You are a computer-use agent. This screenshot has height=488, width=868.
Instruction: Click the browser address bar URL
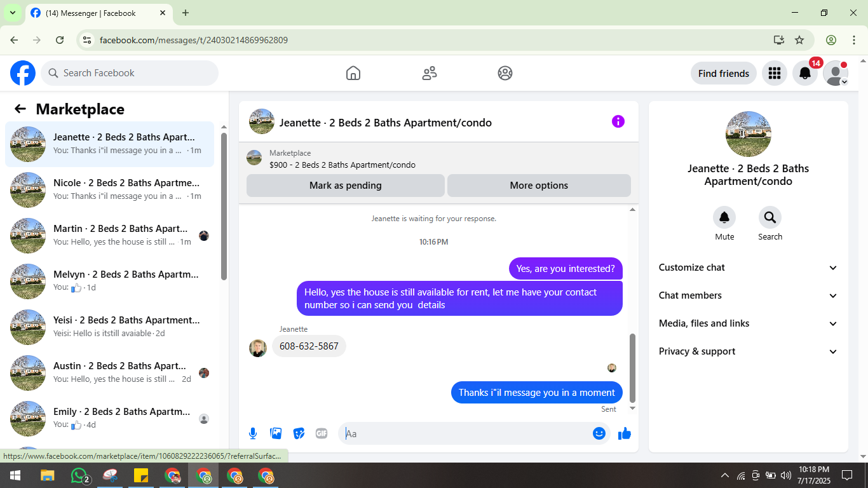(x=194, y=40)
